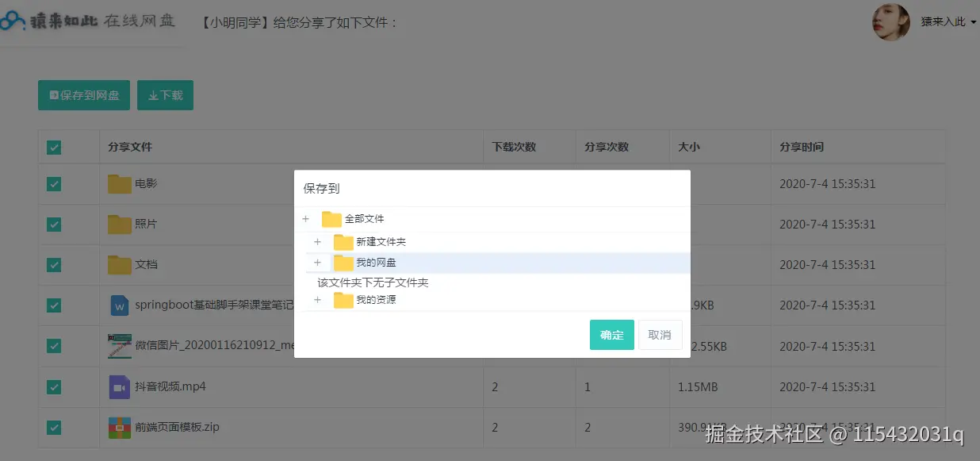Click the 前端页面模板.zip archive icon
Viewport: 980px width, 461px height.
(x=119, y=428)
